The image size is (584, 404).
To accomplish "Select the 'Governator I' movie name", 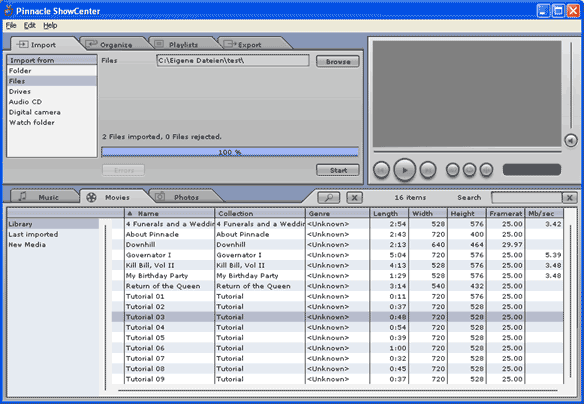I will coord(148,255).
